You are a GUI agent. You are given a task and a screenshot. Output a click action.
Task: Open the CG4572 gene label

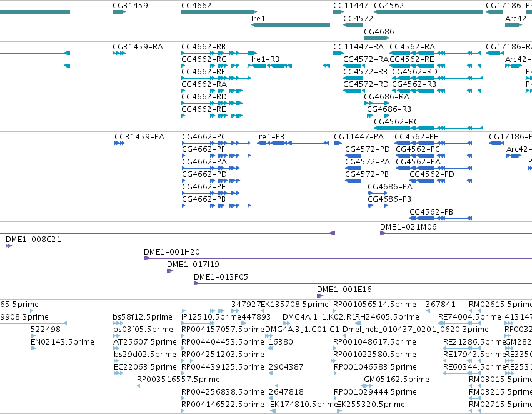pos(358,19)
